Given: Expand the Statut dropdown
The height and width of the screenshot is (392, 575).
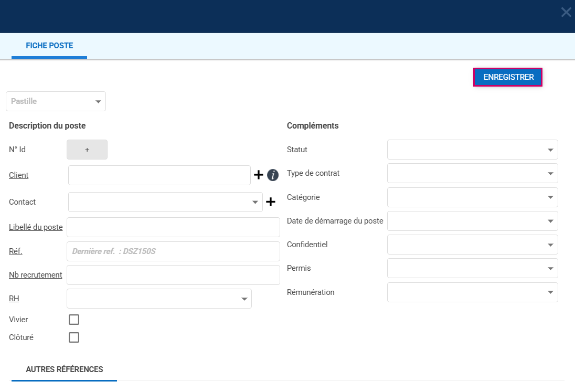Looking at the screenshot, I should coord(472,150).
